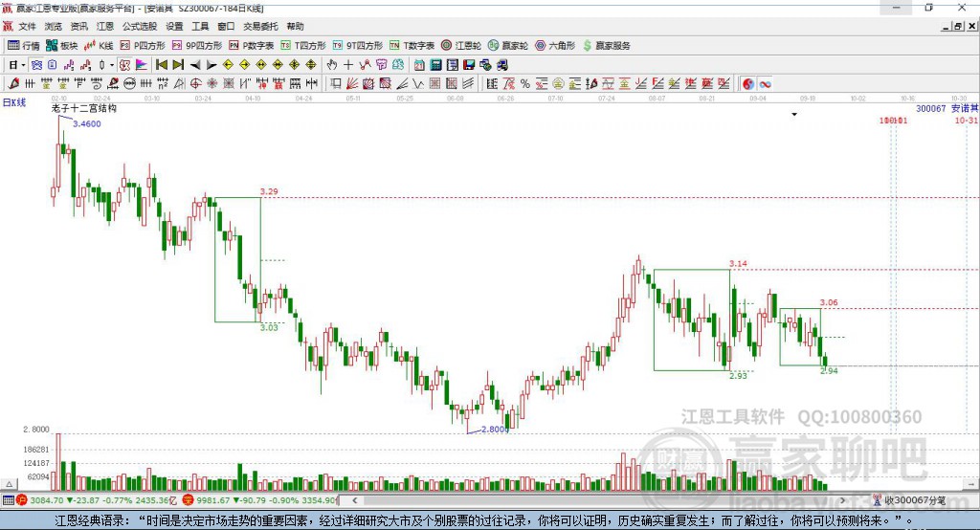The width and height of the screenshot is (980, 530).
Task: Expand the candlestick style dropdown arrow
Action: [112, 64]
